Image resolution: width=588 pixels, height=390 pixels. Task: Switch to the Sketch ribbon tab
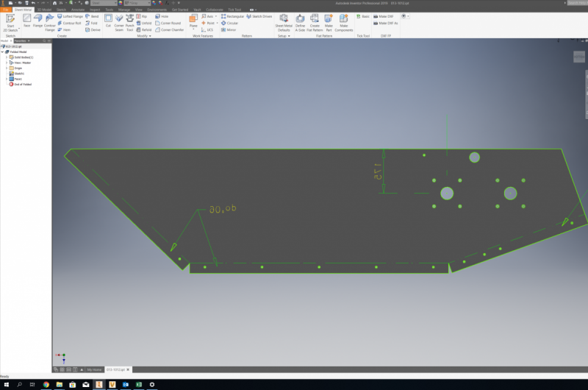click(x=61, y=10)
